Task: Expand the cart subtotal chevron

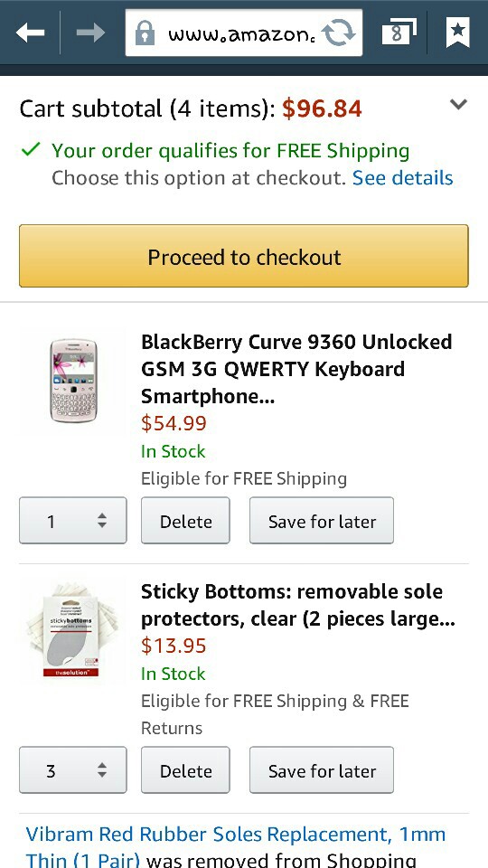Action: 459,104
